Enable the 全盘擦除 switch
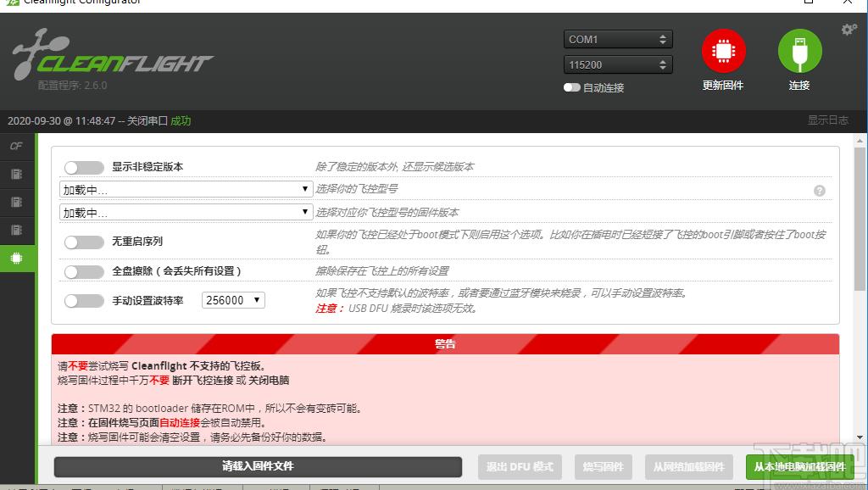The width and height of the screenshot is (868, 490). [84, 271]
